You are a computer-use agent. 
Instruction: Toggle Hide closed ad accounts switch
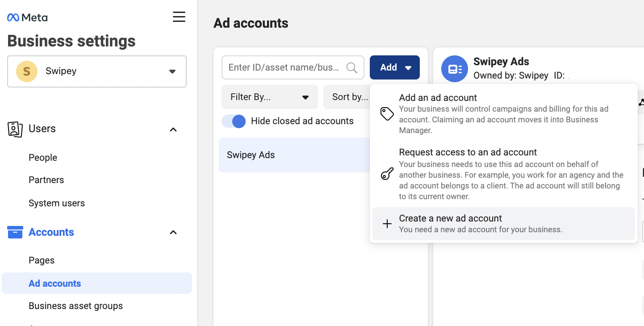[234, 121]
